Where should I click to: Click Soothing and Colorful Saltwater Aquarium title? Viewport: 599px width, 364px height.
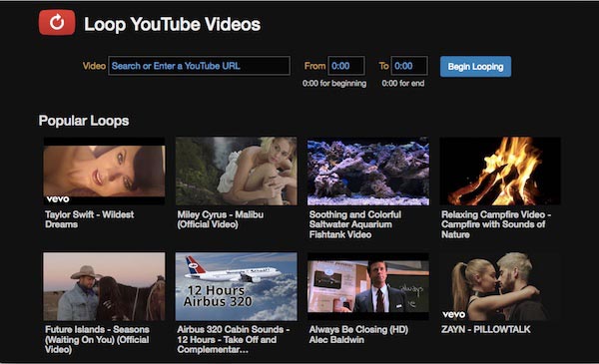click(x=355, y=224)
